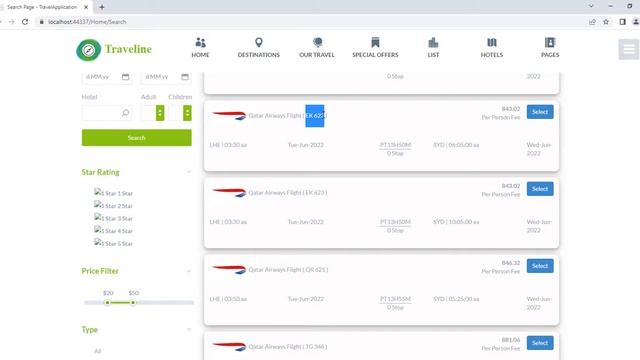
Task: Click the 'SYD | 10:05:00' arrival time
Action: click(x=456, y=222)
